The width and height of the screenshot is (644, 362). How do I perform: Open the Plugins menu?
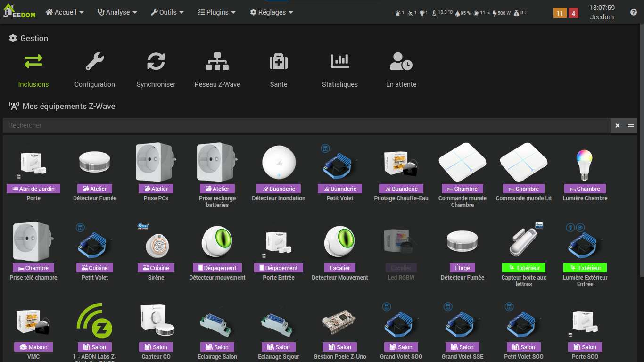click(217, 12)
